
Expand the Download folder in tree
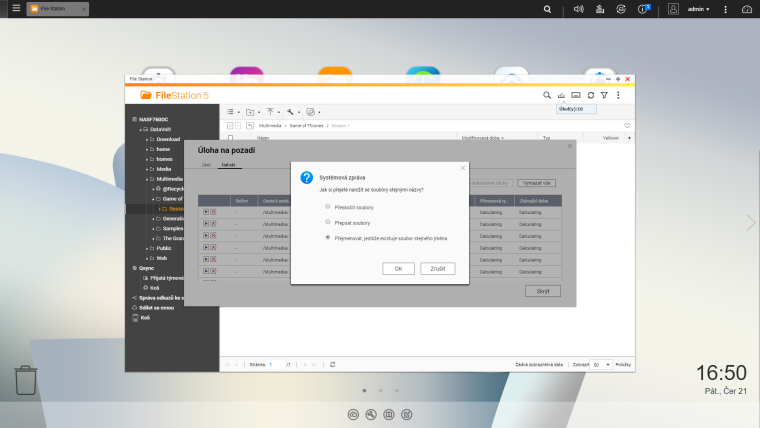147,140
